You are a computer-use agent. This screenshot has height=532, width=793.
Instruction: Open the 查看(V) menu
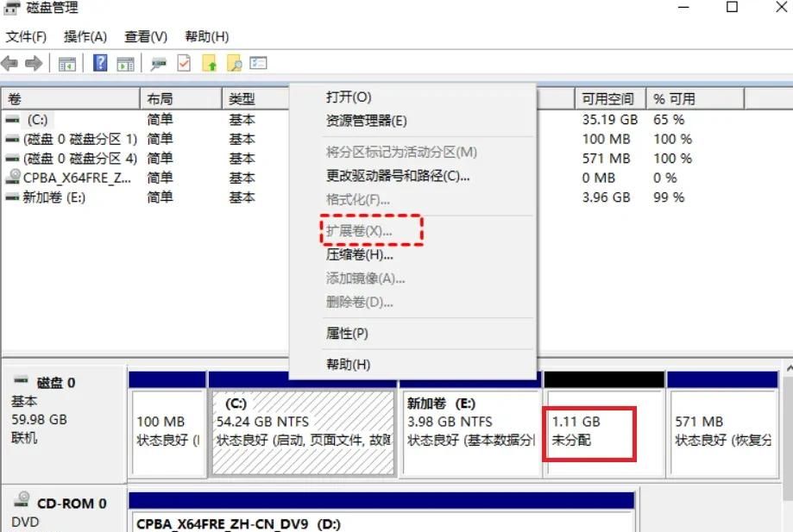pyautogui.click(x=144, y=36)
